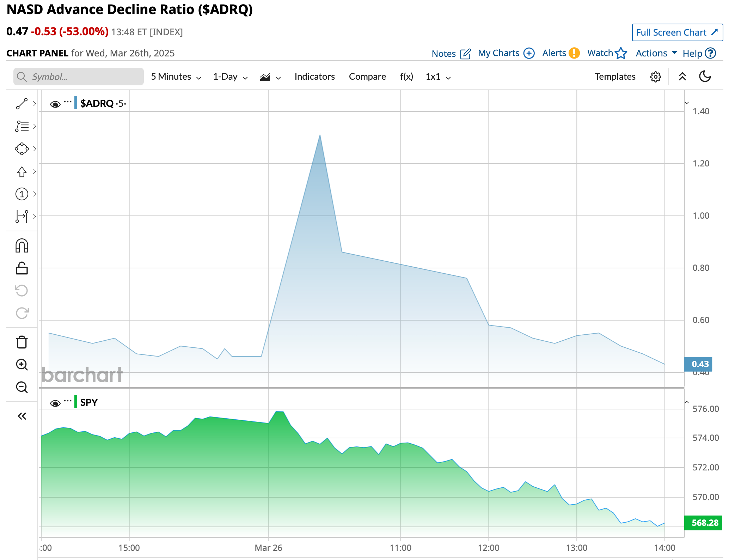Click the zoom out magnifier
This screenshot has height=560, width=729.
pos(22,387)
